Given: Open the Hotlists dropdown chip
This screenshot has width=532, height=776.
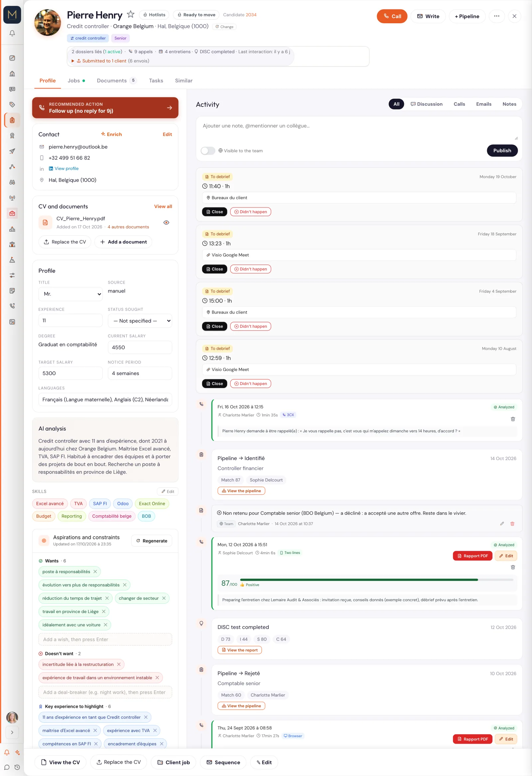Looking at the screenshot, I should coord(154,15).
